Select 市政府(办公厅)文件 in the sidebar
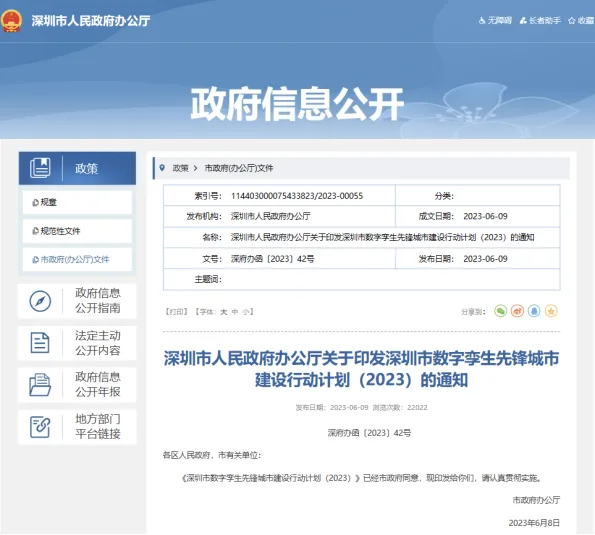The height and width of the screenshot is (535, 595). [x=77, y=260]
